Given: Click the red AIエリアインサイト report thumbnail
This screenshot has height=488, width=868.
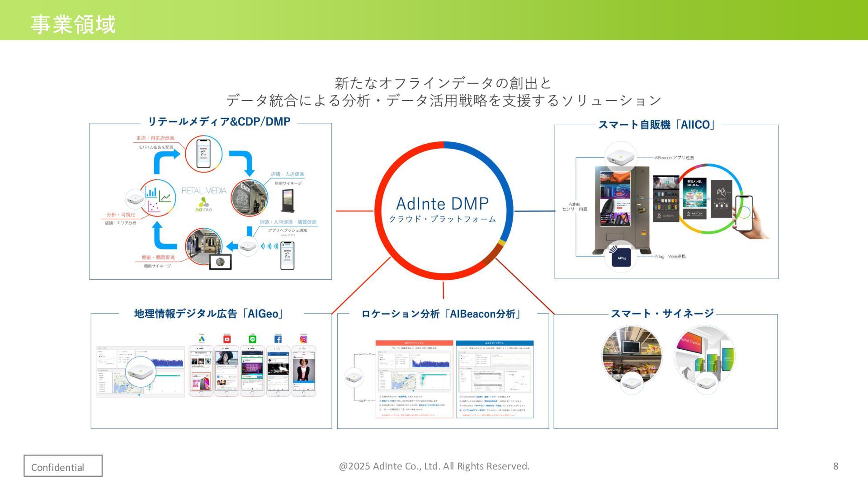Looking at the screenshot, I should coord(414,379).
